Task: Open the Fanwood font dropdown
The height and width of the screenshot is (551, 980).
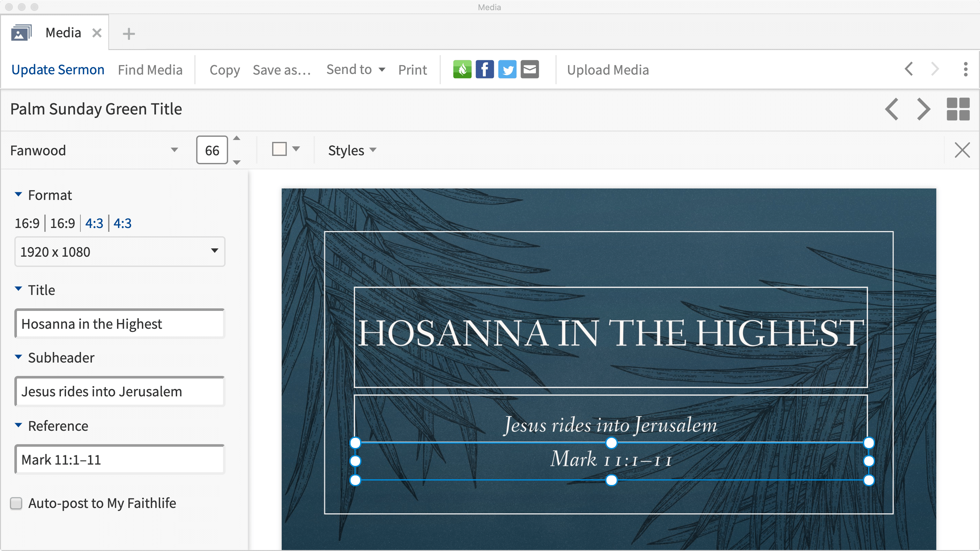Action: pyautogui.click(x=94, y=150)
